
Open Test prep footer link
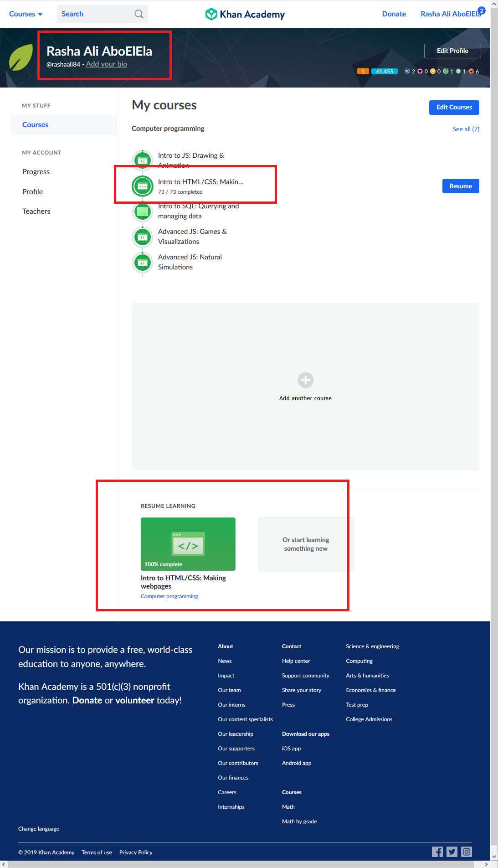(x=357, y=705)
